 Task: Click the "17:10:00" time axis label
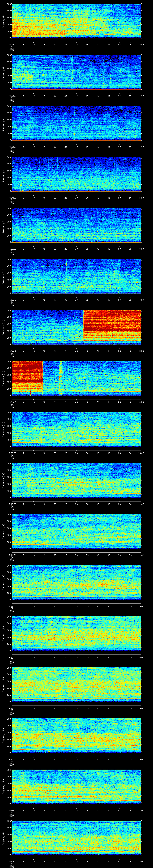[x=12, y=504]
